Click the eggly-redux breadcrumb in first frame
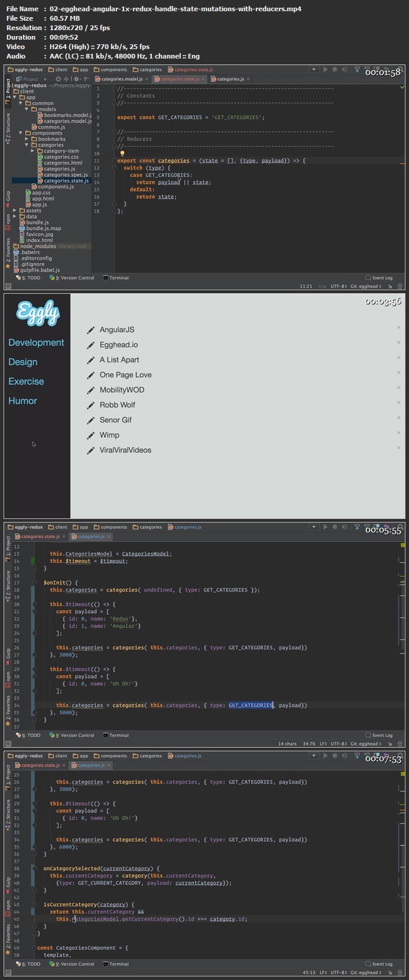Screen dimensions: 409x980 (x=25, y=70)
